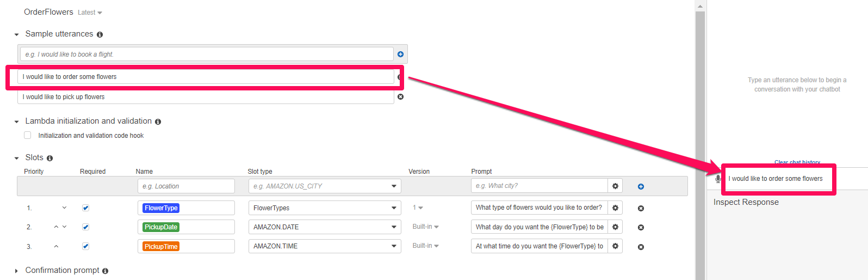Delete the PickupTime slot row
Viewport: 868px width, 280px height.
[x=641, y=247]
